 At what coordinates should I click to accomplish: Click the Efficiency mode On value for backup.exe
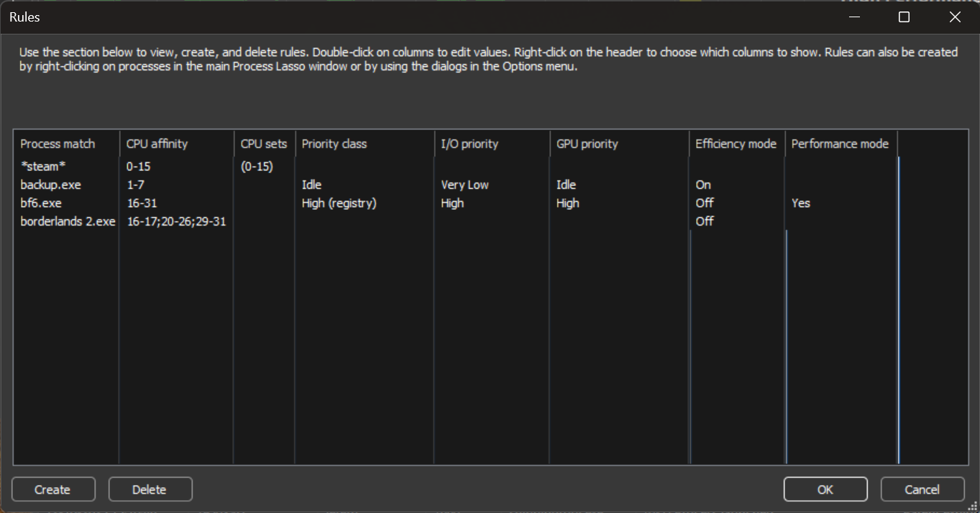click(x=703, y=185)
